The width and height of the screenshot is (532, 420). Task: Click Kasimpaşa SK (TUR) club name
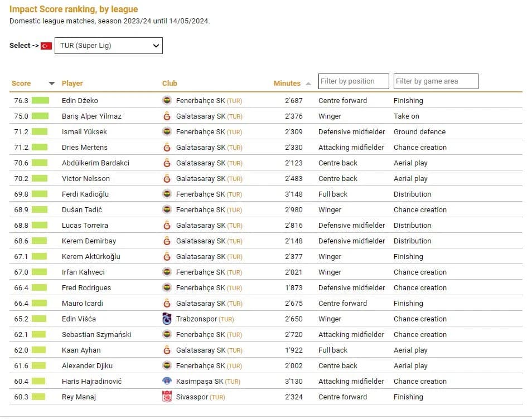coord(208,382)
